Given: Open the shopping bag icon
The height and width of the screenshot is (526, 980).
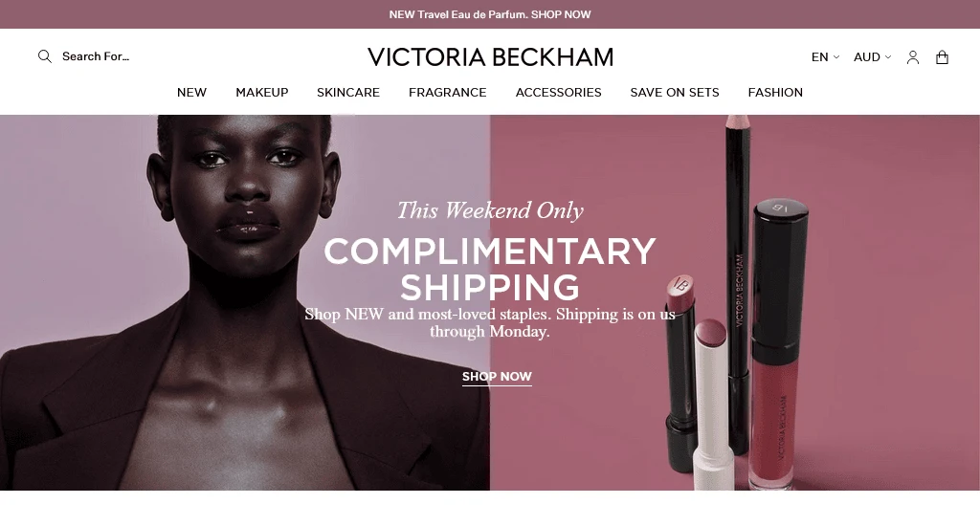Looking at the screenshot, I should pos(942,57).
